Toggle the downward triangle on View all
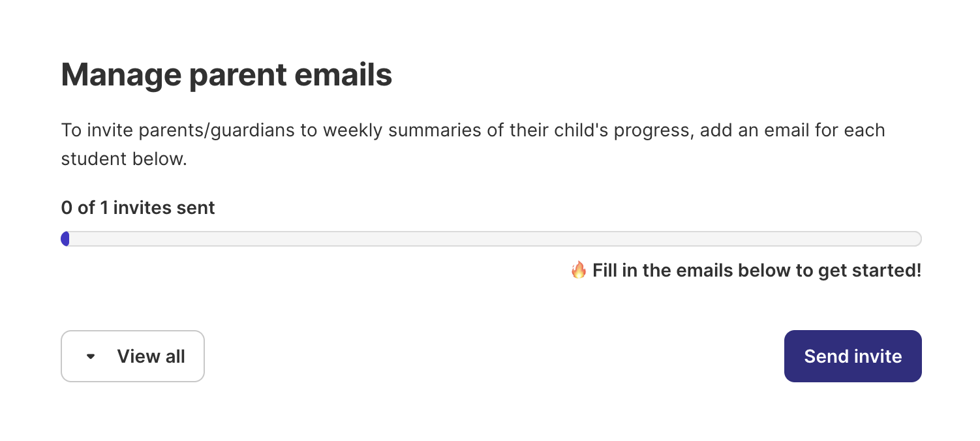The height and width of the screenshot is (441, 980). point(91,356)
